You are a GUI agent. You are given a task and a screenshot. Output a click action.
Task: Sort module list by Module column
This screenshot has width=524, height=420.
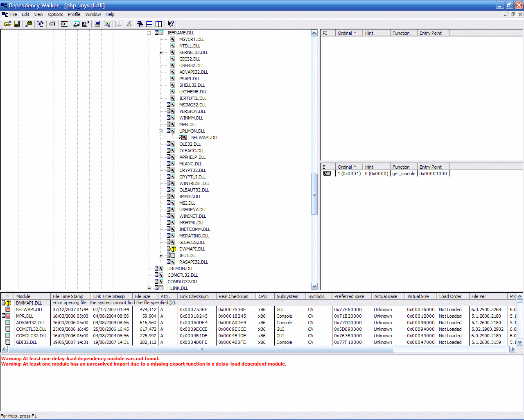click(32, 296)
